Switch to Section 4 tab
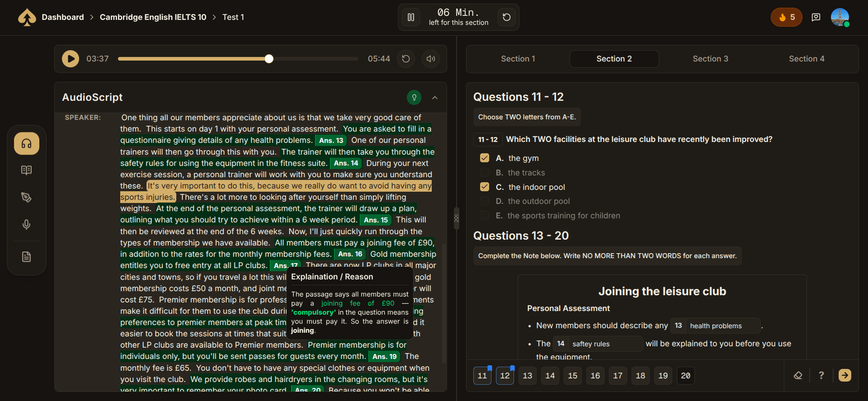Viewport: 868px width, 401px height. 807,59
